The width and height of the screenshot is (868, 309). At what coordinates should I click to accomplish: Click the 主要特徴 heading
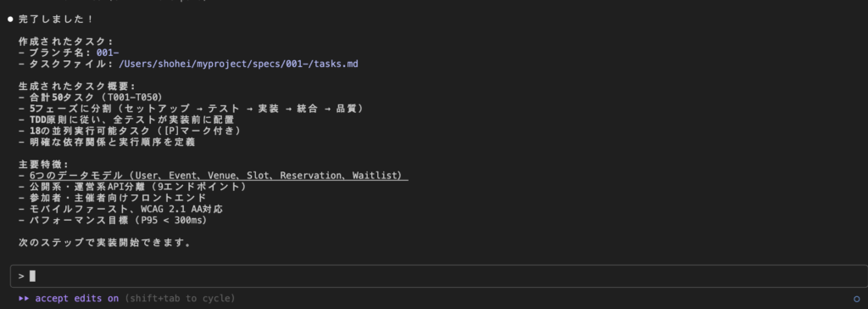pyautogui.click(x=43, y=164)
